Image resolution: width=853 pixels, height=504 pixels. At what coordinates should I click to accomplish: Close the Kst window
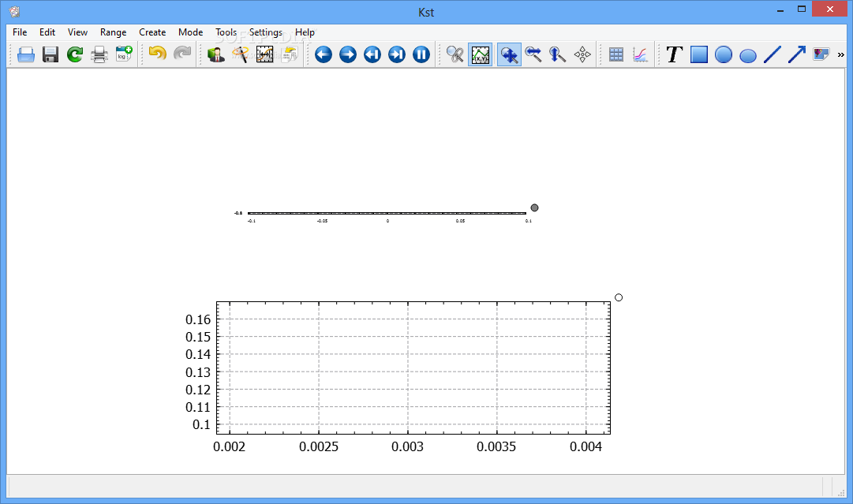pos(829,9)
